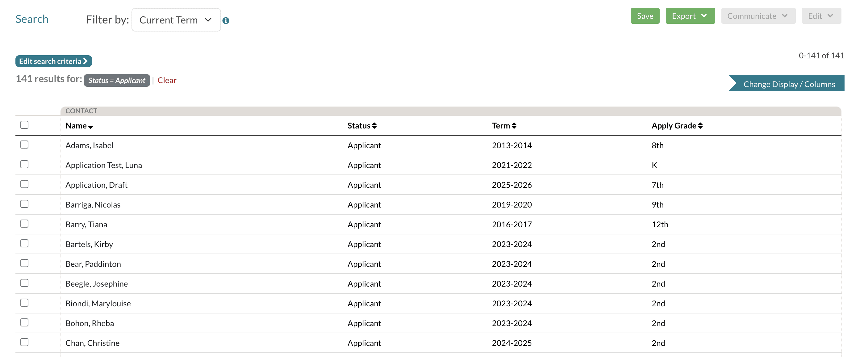Open the Current Term filter dropdown
This screenshot has height=357, width=868.
point(176,20)
